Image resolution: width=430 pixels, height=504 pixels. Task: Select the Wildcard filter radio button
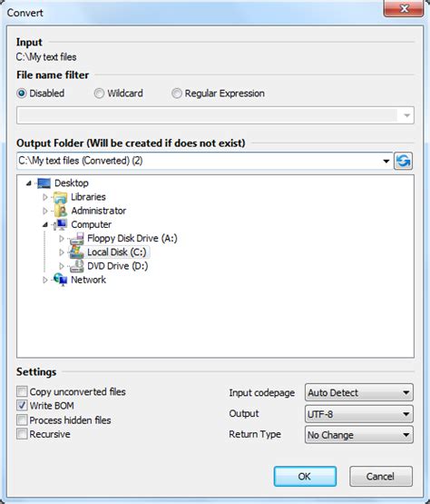pos(99,94)
